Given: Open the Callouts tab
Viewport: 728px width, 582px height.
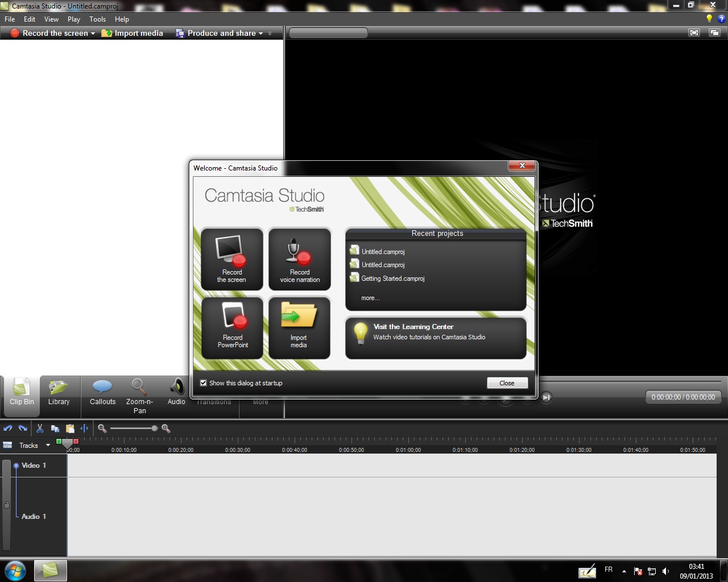Looking at the screenshot, I should 102,394.
